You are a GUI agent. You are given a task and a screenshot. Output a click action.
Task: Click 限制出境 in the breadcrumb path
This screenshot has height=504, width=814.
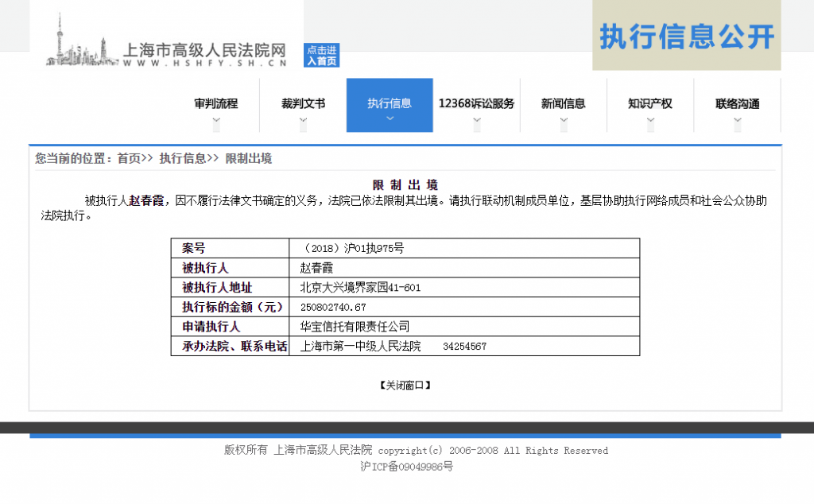point(249,159)
